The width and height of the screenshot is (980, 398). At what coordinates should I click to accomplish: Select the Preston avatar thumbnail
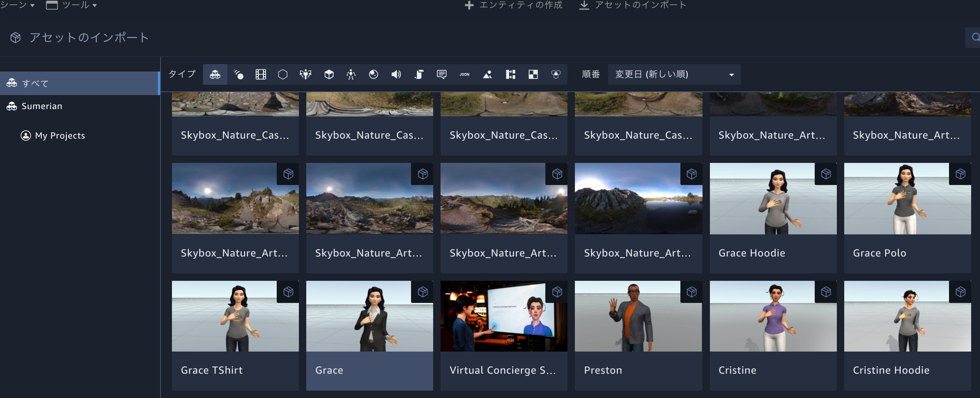pyautogui.click(x=638, y=316)
